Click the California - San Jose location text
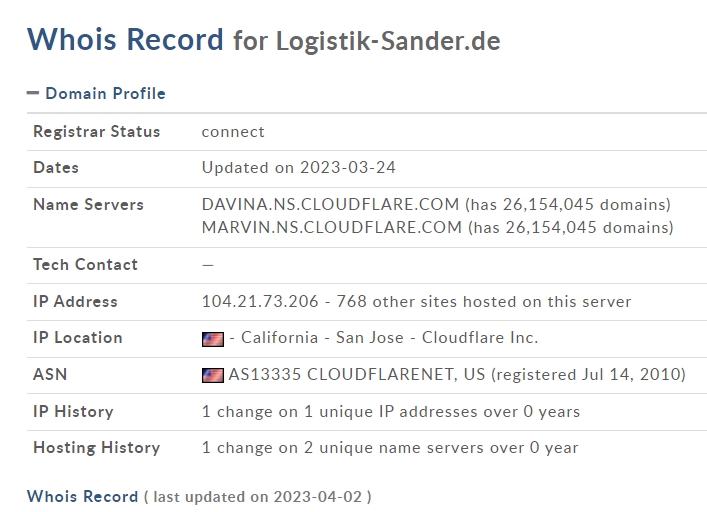Screen dimensions: 707x512 (322, 338)
